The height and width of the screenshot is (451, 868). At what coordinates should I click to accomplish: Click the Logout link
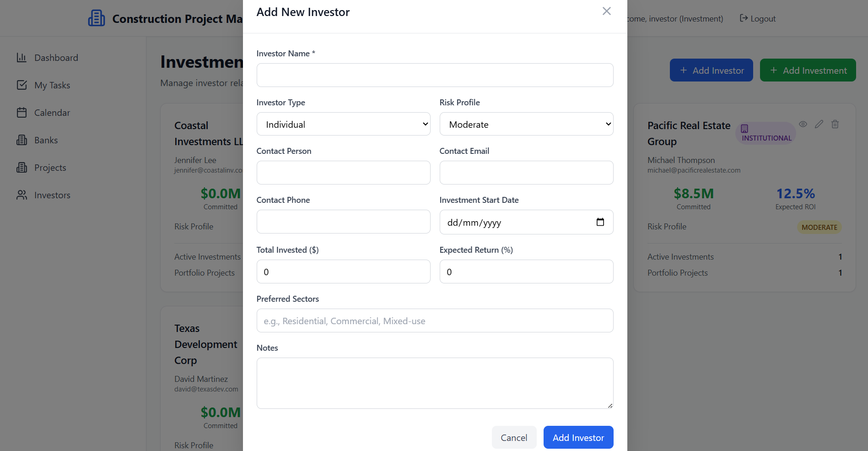[x=758, y=19]
